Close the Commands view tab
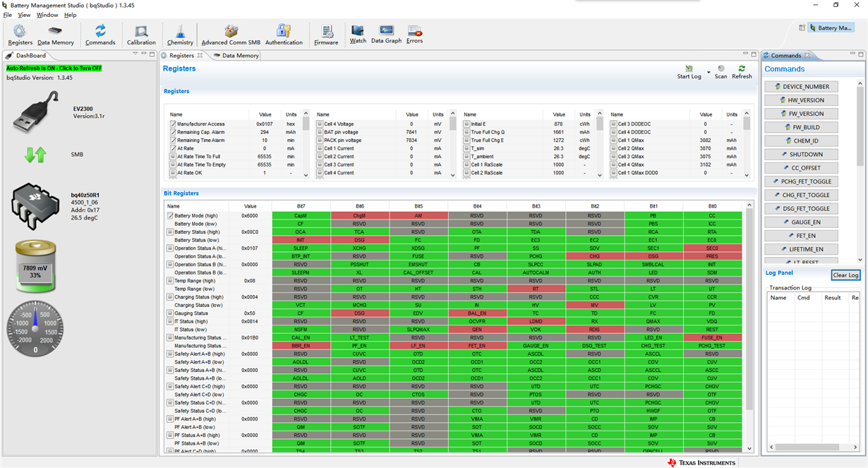The width and height of the screenshot is (868, 468). coord(807,55)
